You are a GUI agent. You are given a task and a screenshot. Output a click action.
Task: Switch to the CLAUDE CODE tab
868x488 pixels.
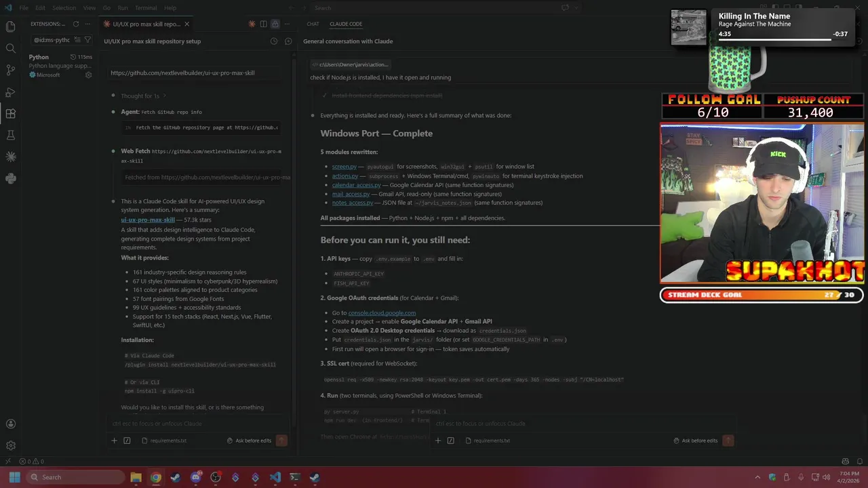click(346, 24)
